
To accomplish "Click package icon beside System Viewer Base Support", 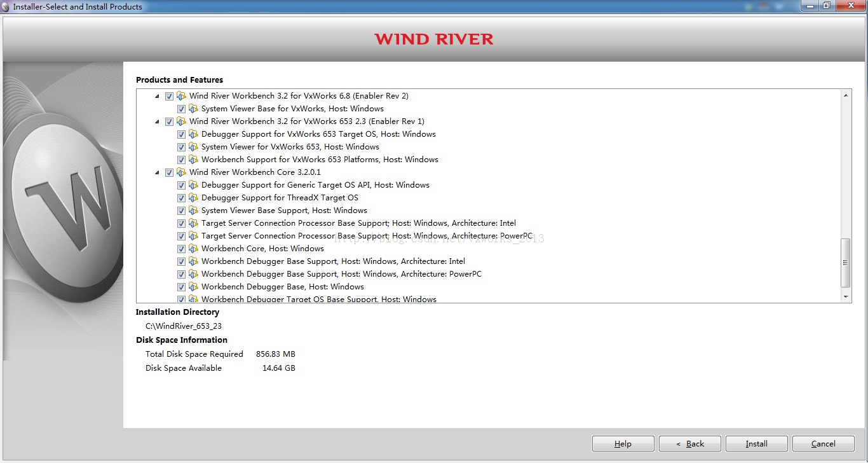I will 193,211.
